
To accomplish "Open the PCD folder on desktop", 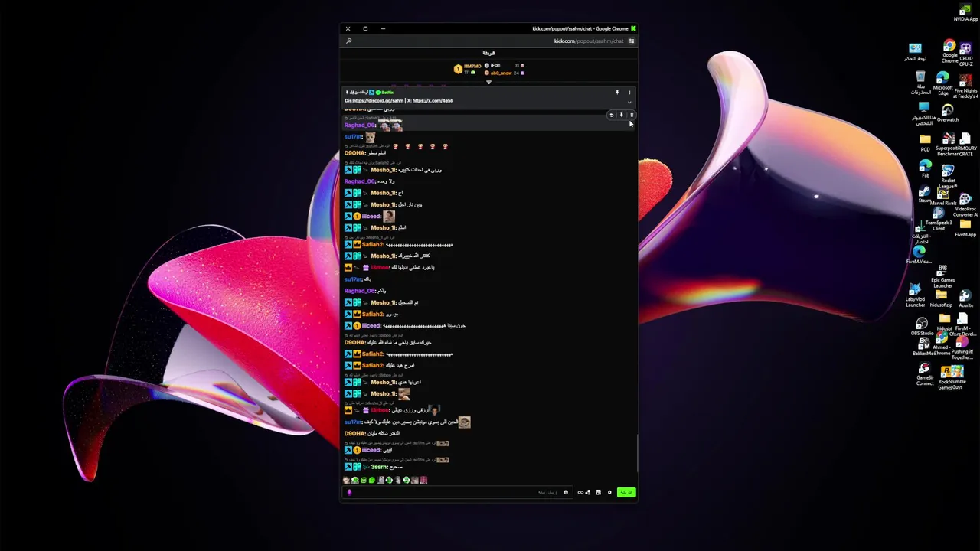I will pyautogui.click(x=925, y=143).
